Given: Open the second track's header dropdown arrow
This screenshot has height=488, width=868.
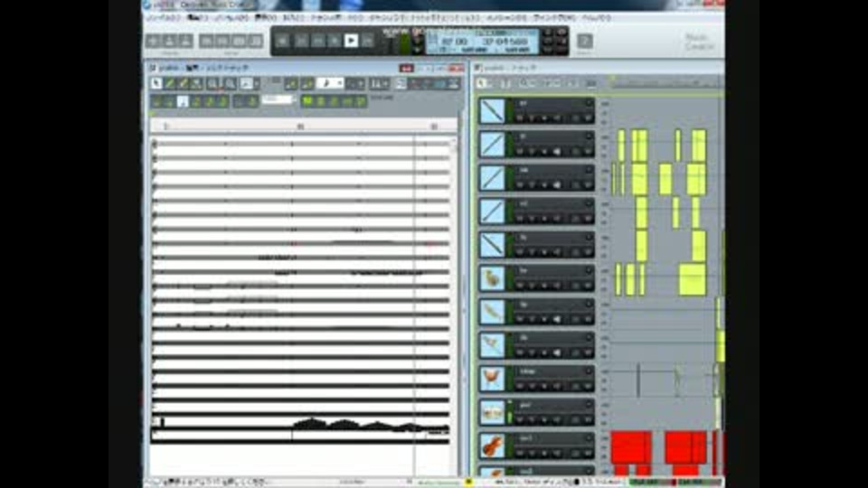Looking at the screenshot, I should tap(589, 136).
